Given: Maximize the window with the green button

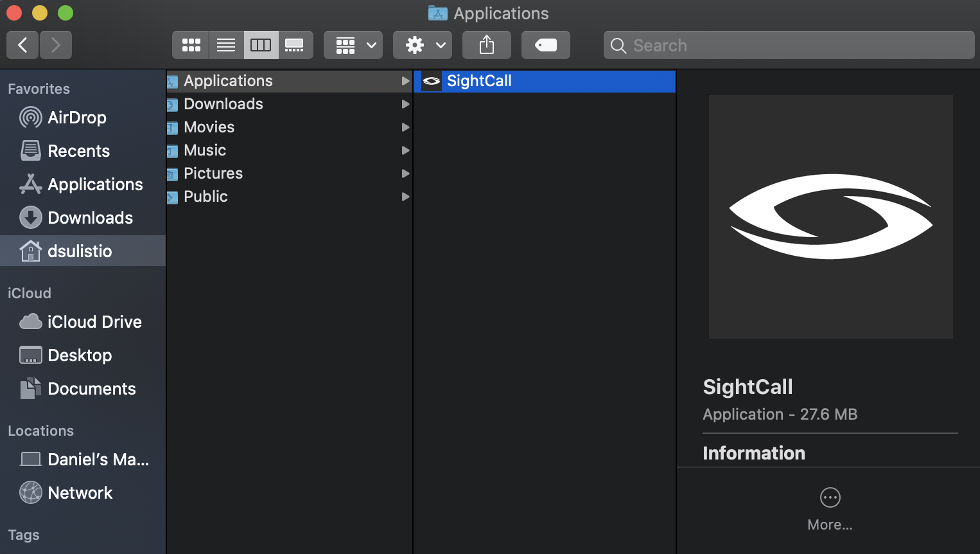Looking at the screenshot, I should pyautogui.click(x=66, y=12).
